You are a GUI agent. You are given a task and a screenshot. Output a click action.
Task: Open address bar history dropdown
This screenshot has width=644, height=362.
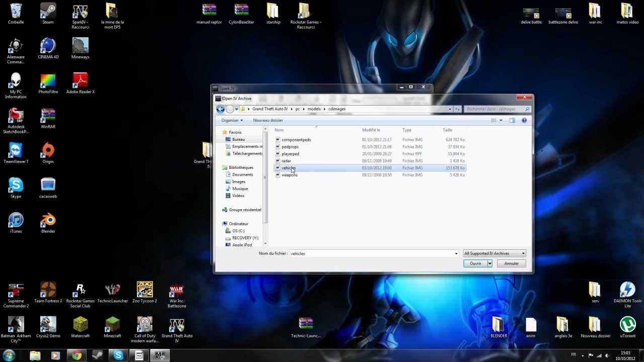450,109
